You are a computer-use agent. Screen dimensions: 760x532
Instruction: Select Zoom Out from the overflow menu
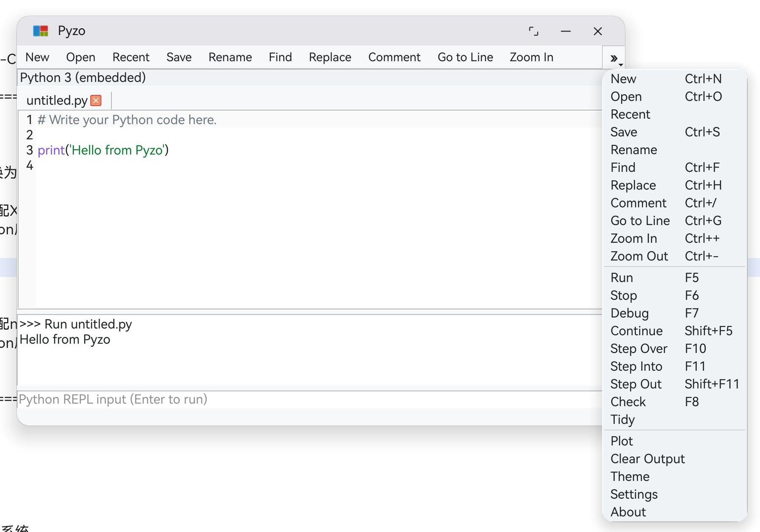pos(674,256)
